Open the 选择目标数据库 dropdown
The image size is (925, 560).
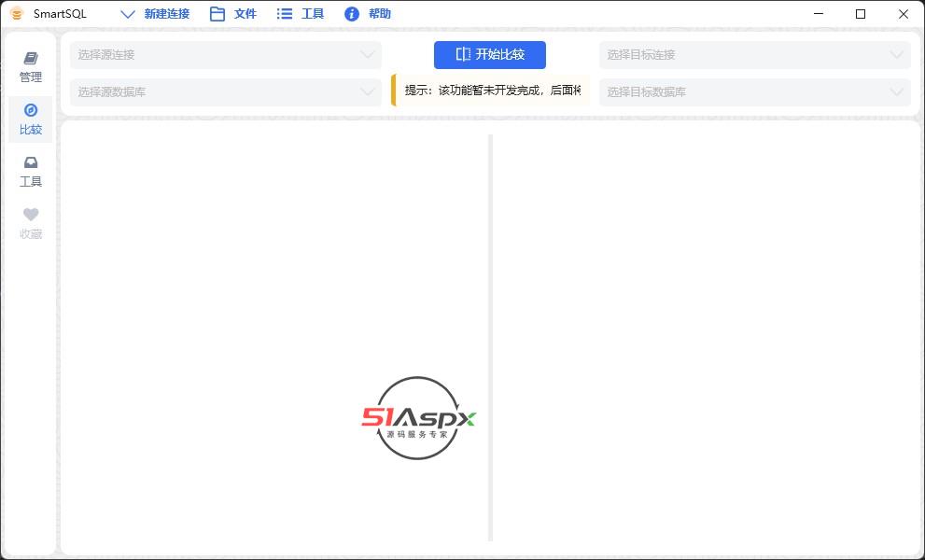755,92
